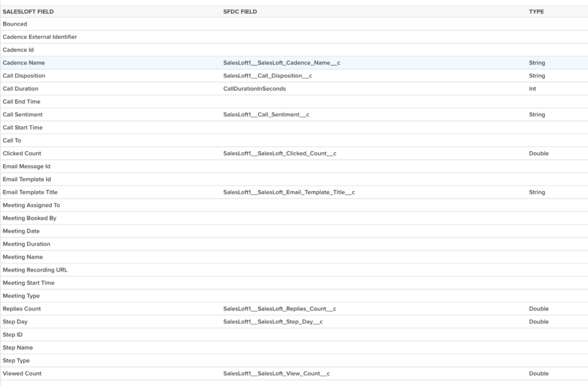The height and width of the screenshot is (386, 588).
Task: Click SalesLoft1__Call_Sentiment__c SFDC value
Action: click(x=266, y=115)
